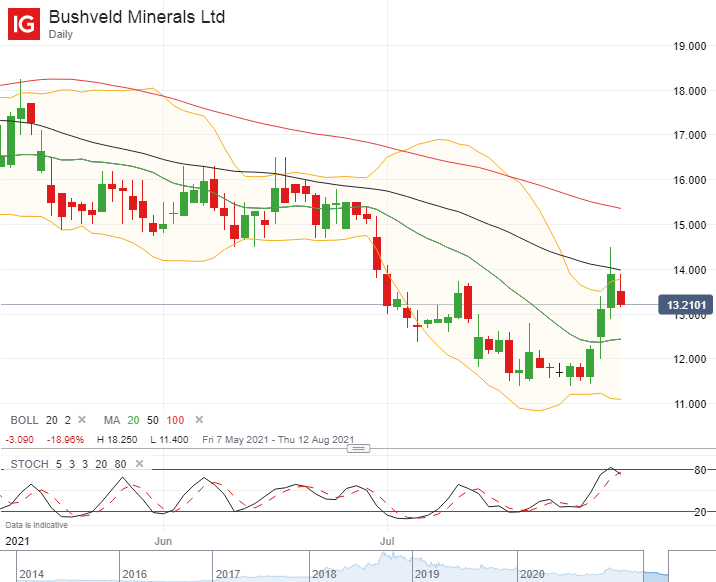Select 2018 in the history navigator

[324, 574]
